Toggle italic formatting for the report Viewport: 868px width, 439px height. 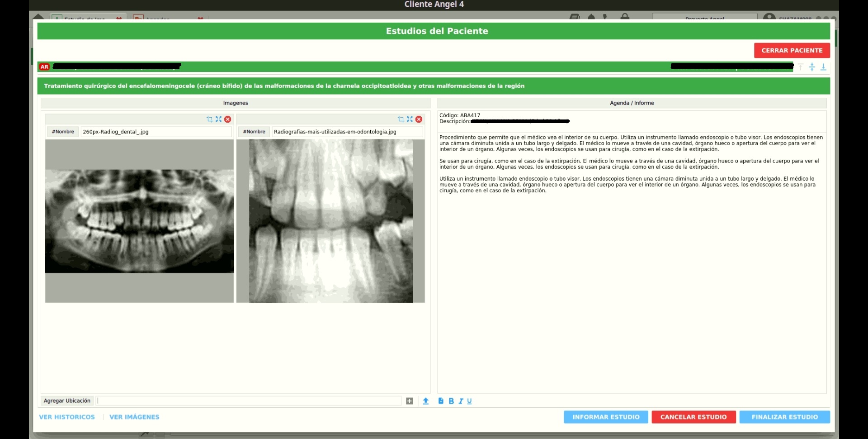pyautogui.click(x=461, y=401)
